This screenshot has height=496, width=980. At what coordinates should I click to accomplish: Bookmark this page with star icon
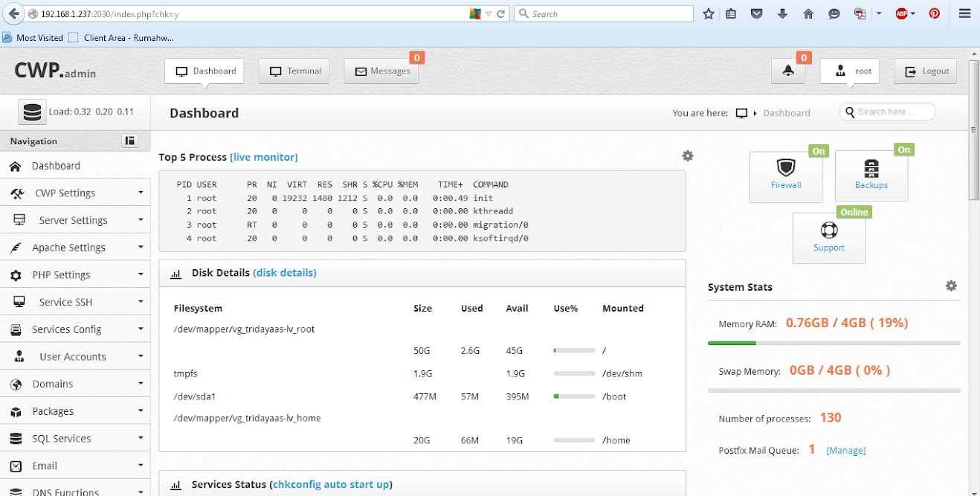709,13
